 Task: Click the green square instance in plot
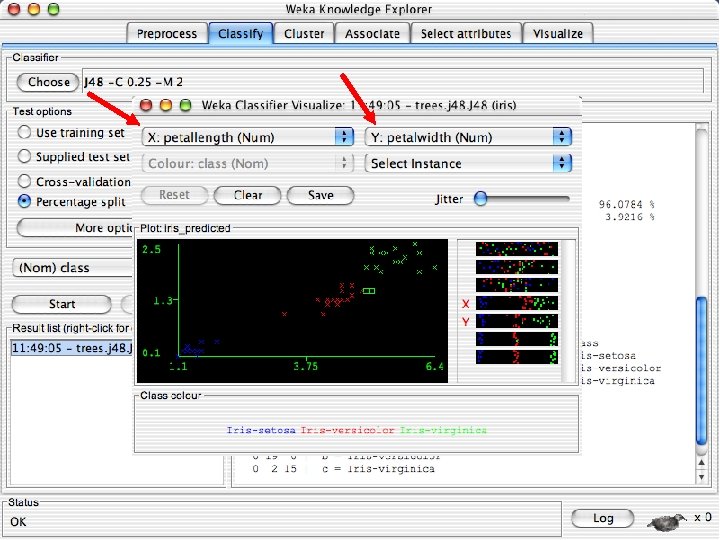coord(369,291)
